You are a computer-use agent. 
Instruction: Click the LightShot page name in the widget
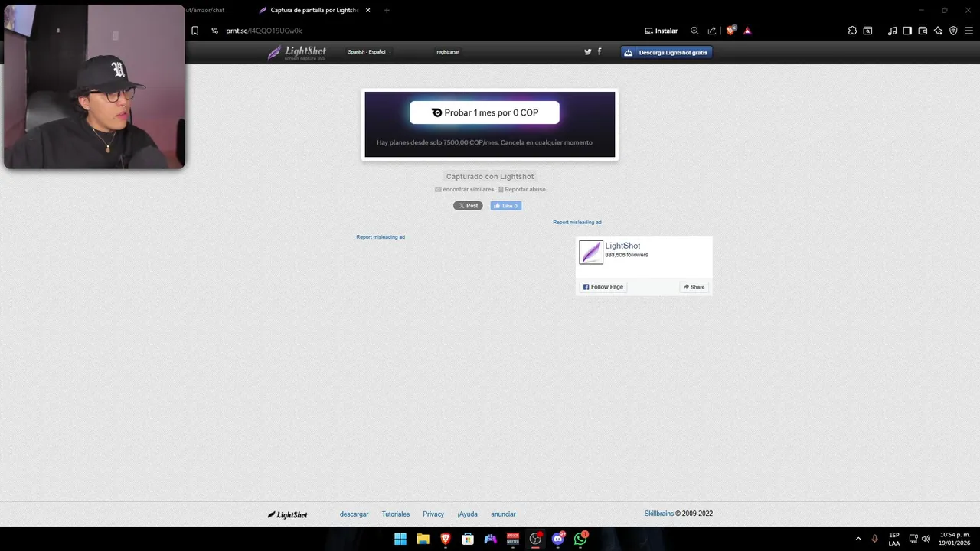pyautogui.click(x=622, y=246)
